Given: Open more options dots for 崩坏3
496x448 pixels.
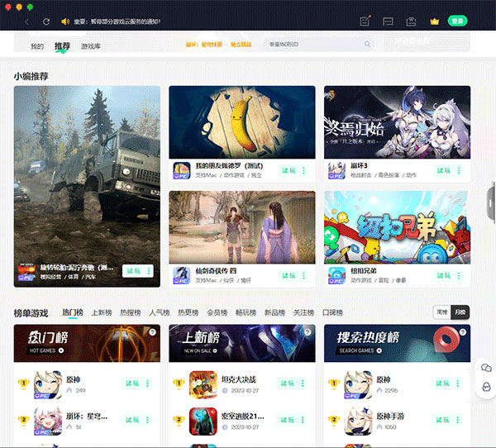Looking at the screenshot, I should point(459,170).
